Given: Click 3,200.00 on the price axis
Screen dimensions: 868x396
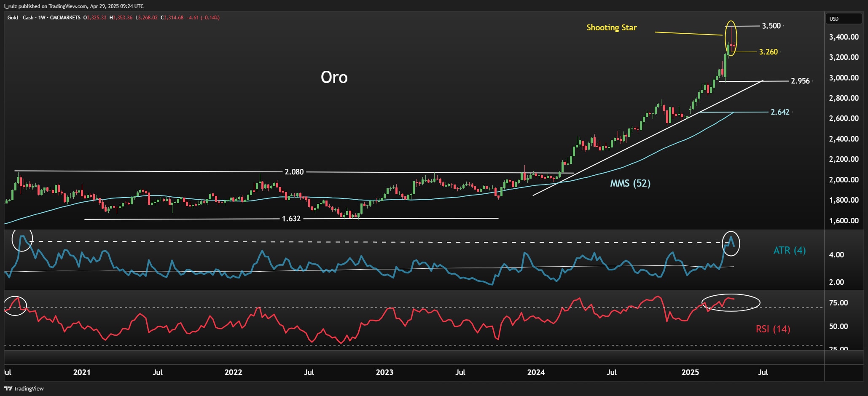Looking at the screenshot, I should tap(844, 57).
